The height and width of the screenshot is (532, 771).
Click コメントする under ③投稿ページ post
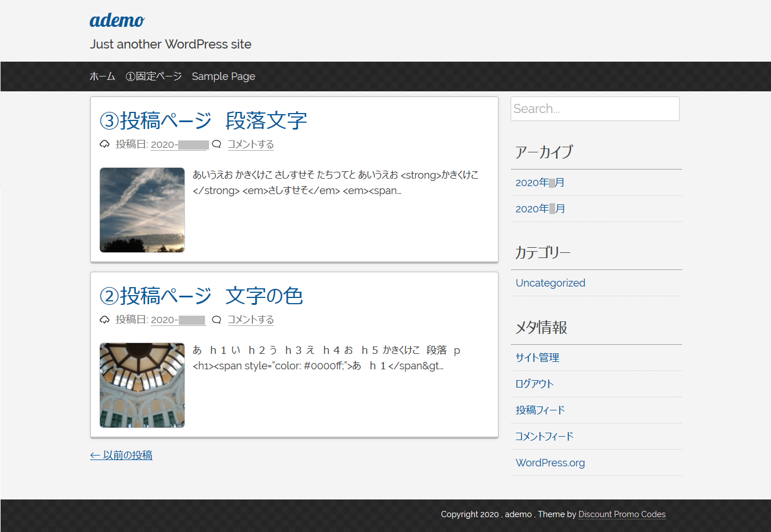[x=251, y=144]
